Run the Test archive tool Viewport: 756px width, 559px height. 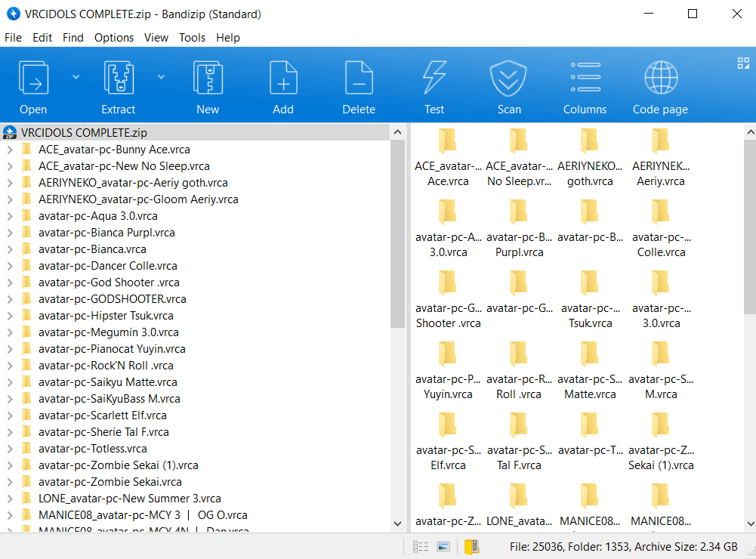(x=434, y=78)
